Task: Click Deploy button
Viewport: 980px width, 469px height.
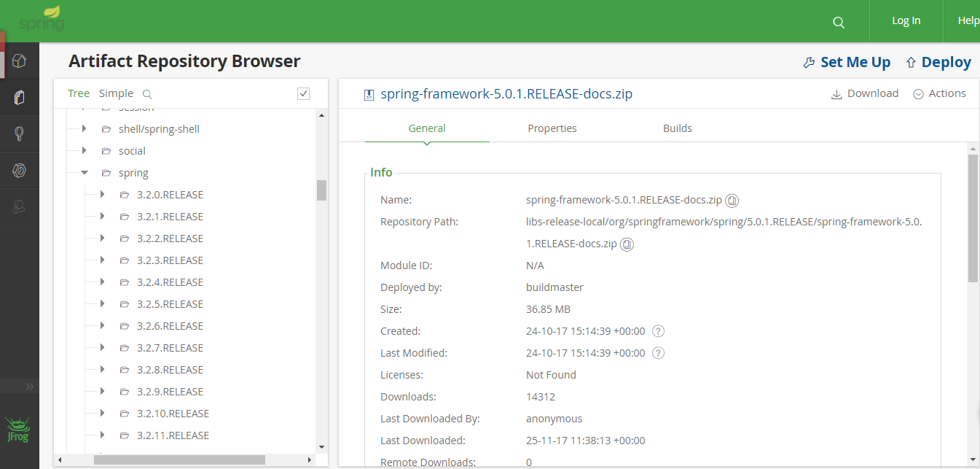Action: [x=938, y=62]
